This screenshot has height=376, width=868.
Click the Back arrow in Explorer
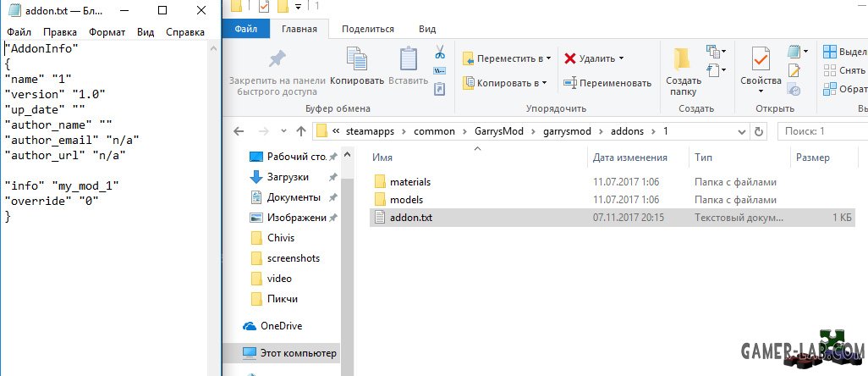(239, 131)
